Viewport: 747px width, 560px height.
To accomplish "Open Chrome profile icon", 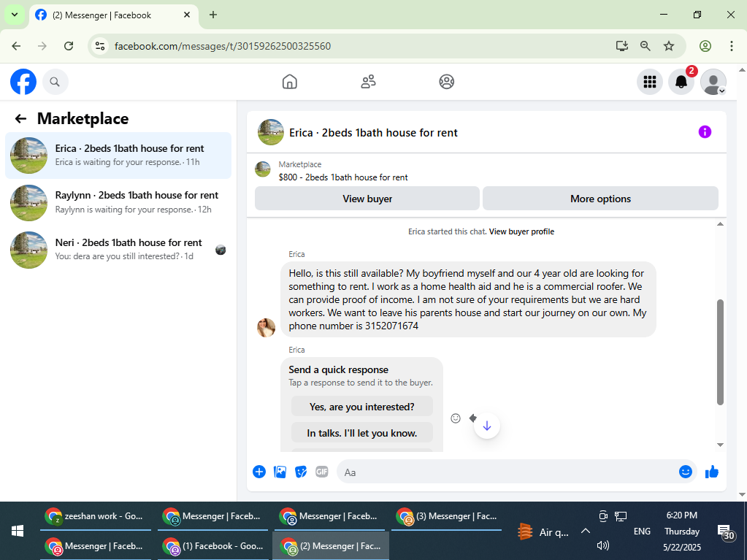I will [x=705, y=46].
